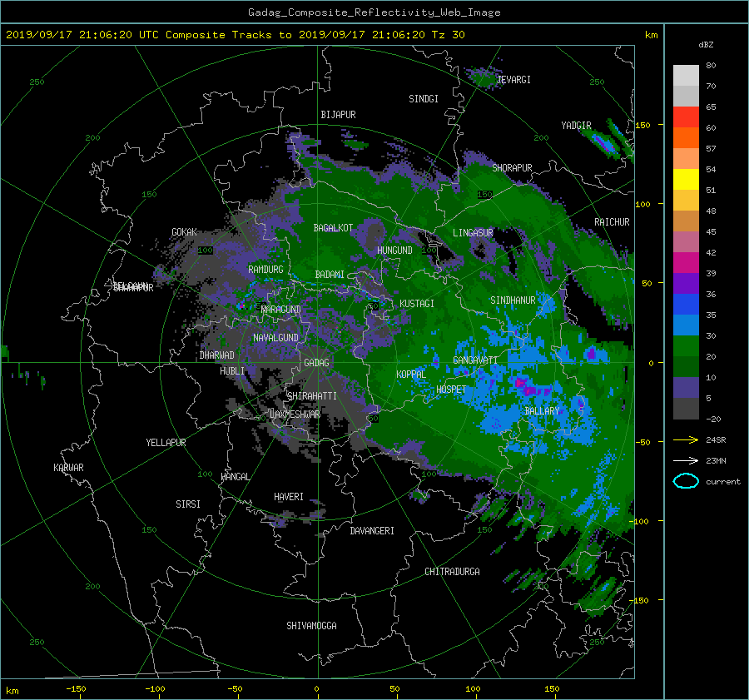Select the DAVANGERI city label
The height and width of the screenshot is (700, 749).
pyautogui.click(x=372, y=531)
